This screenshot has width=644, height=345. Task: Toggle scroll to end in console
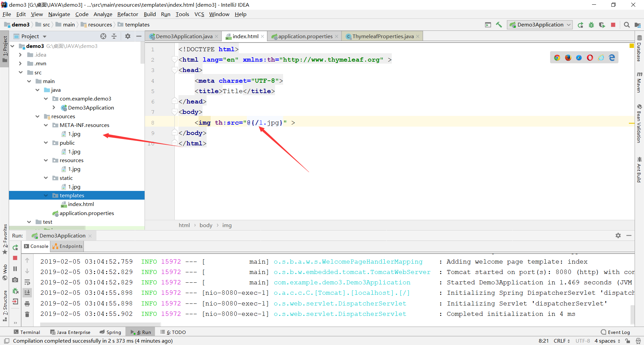tap(27, 292)
